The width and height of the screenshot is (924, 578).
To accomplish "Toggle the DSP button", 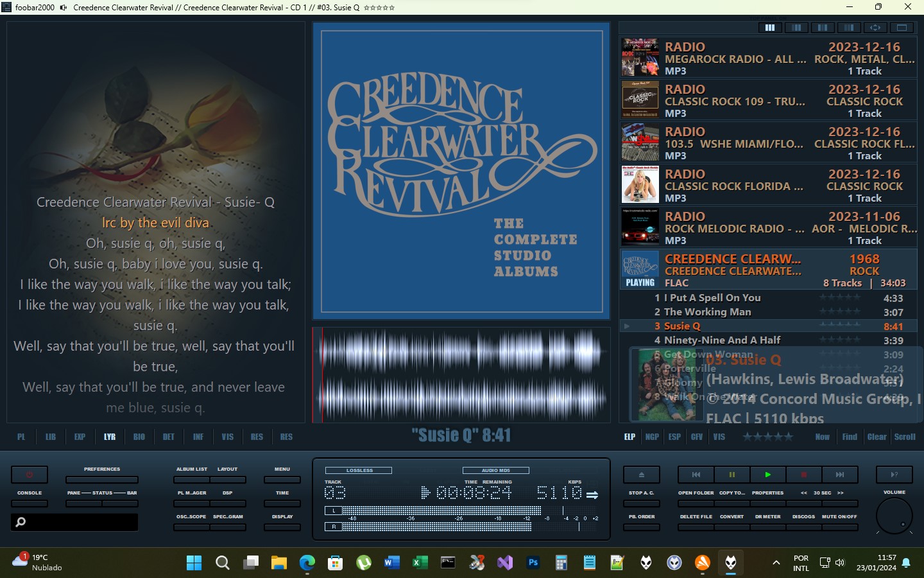I will click(228, 504).
